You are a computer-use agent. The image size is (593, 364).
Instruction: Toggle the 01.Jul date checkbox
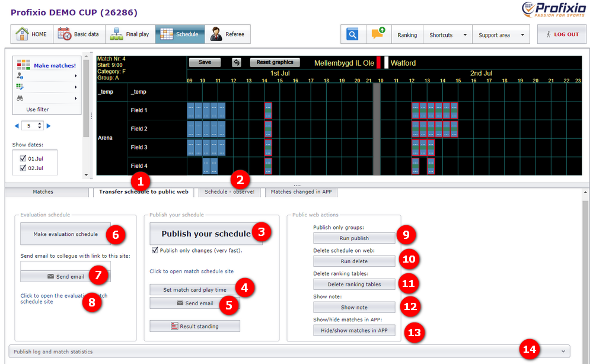click(23, 158)
